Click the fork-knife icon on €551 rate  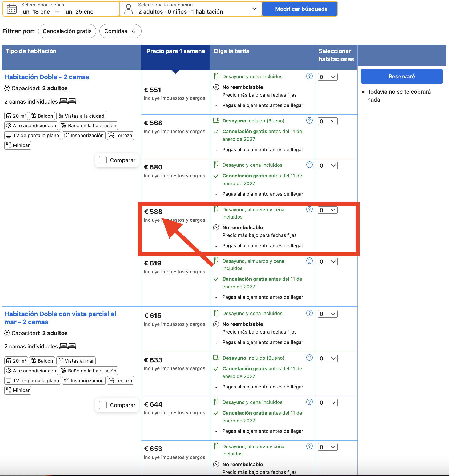pyautogui.click(x=216, y=76)
